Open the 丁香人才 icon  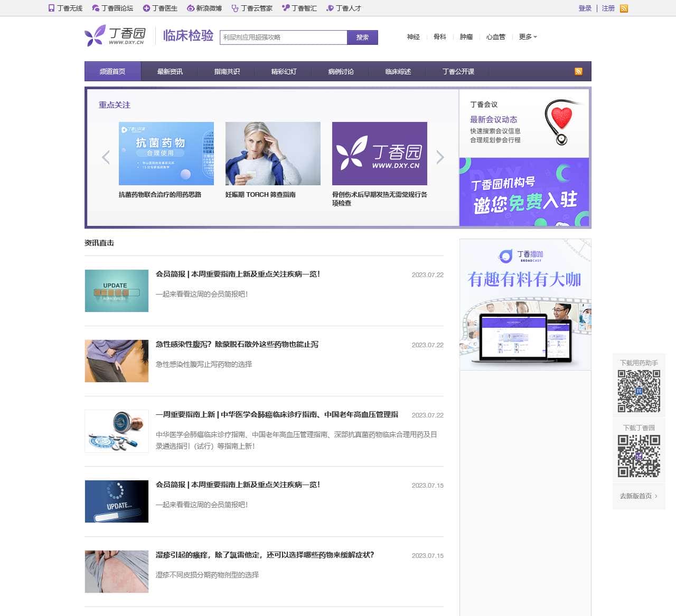point(330,8)
